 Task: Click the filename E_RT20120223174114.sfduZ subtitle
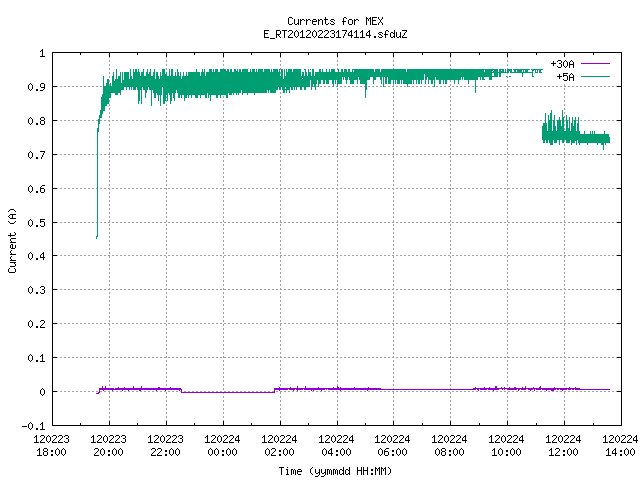[335, 34]
